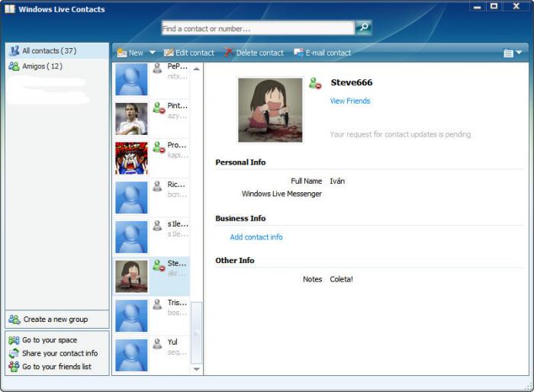The image size is (534, 392).
Task: Click Delete contact in toolbar
Action: tap(254, 53)
